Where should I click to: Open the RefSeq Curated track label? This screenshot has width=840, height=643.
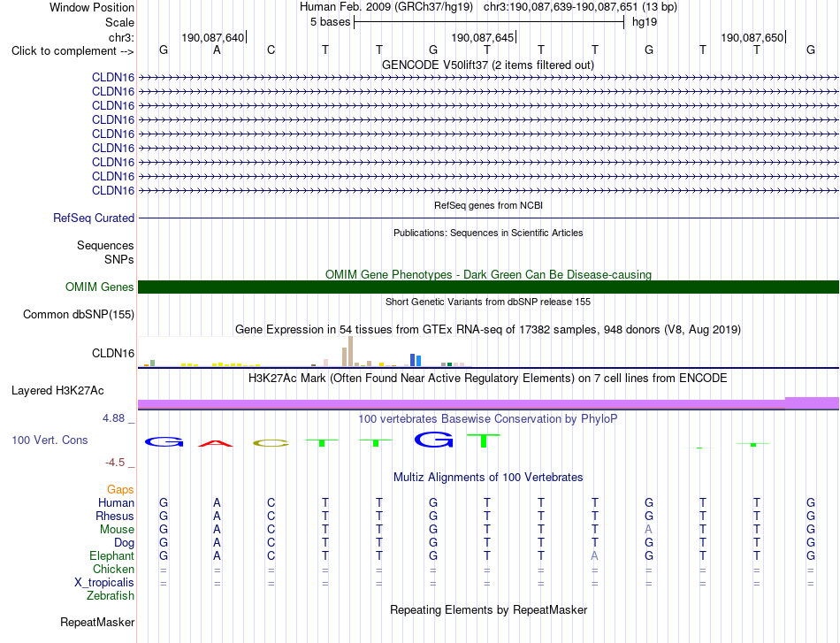pos(94,218)
